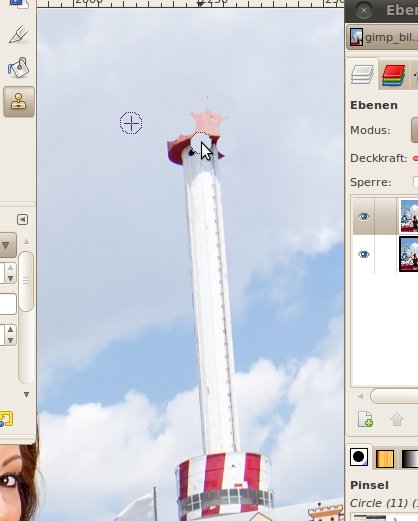Select the Bucket Fill tool
The height and width of the screenshot is (521, 418).
pyautogui.click(x=19, y=68)
